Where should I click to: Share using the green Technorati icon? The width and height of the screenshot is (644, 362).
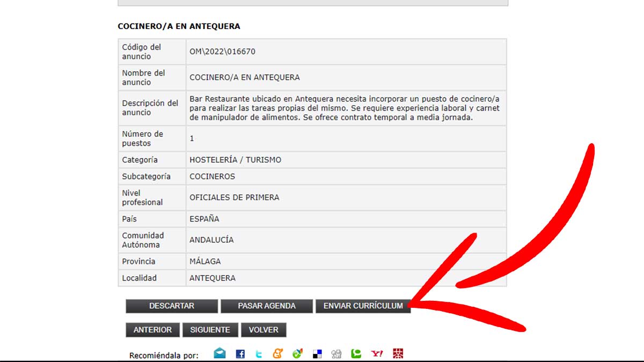tap(357, 353)
